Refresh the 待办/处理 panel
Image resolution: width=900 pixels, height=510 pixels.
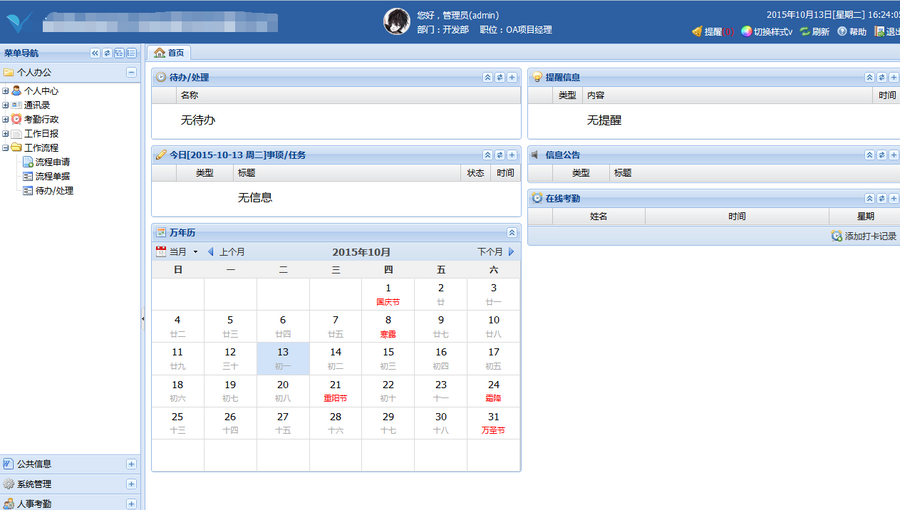pyautogui.click(x=499, y=77)
